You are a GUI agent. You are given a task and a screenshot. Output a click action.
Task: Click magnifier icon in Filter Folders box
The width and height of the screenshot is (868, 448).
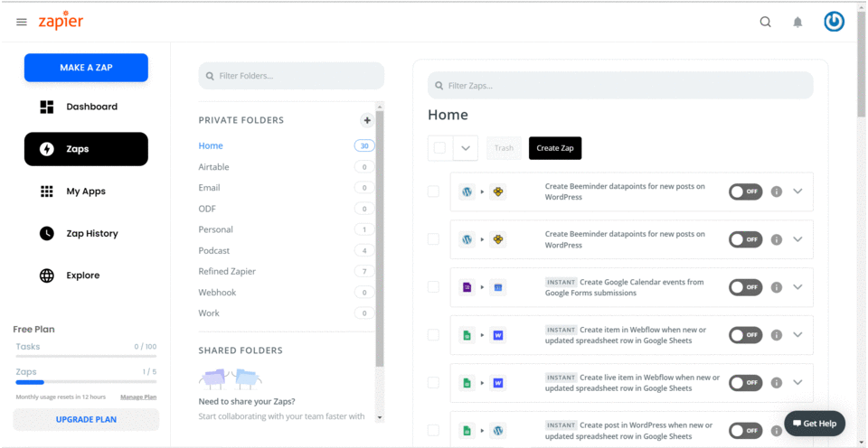coord(210,77)
